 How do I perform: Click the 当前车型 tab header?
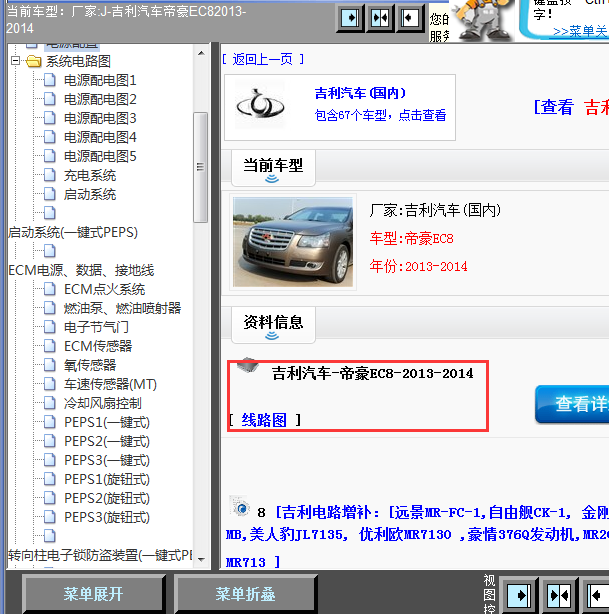[x=273, y=168]
